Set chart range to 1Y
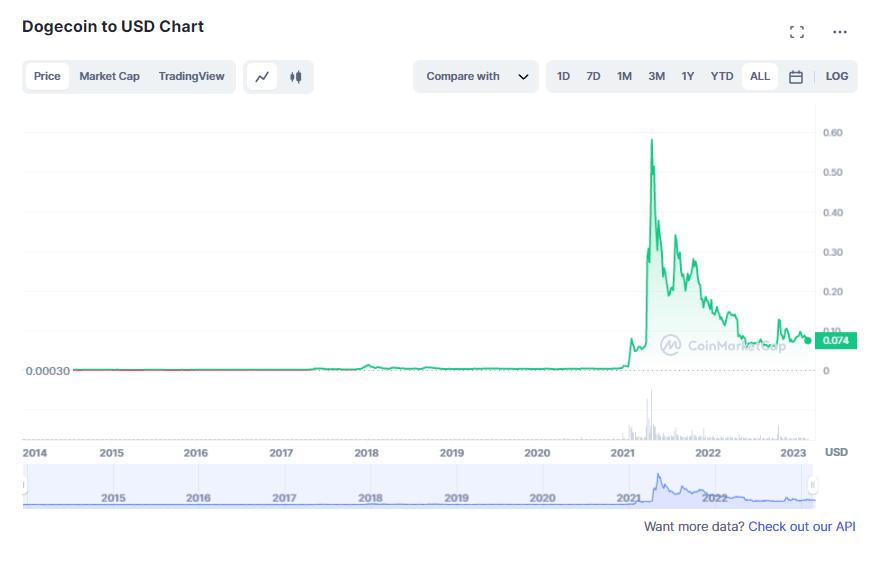 (688, 76)
